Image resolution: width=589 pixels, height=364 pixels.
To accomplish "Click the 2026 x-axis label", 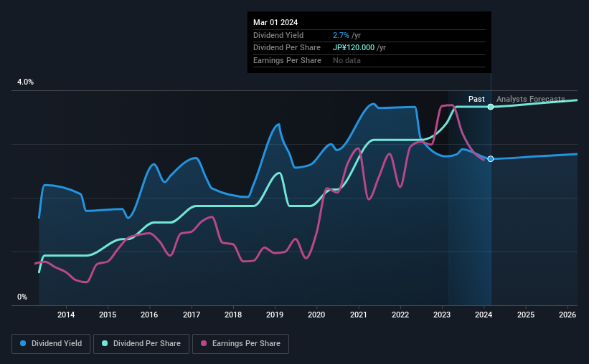I will pyautogui.click(x=567, y=315).
